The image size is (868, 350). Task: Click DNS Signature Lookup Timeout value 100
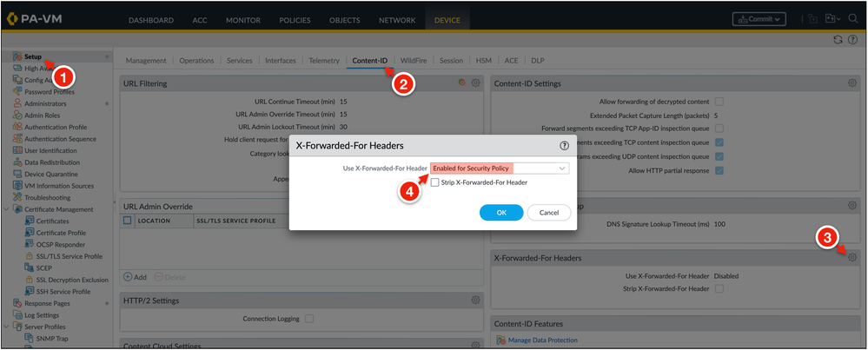(x=719, y=224)
